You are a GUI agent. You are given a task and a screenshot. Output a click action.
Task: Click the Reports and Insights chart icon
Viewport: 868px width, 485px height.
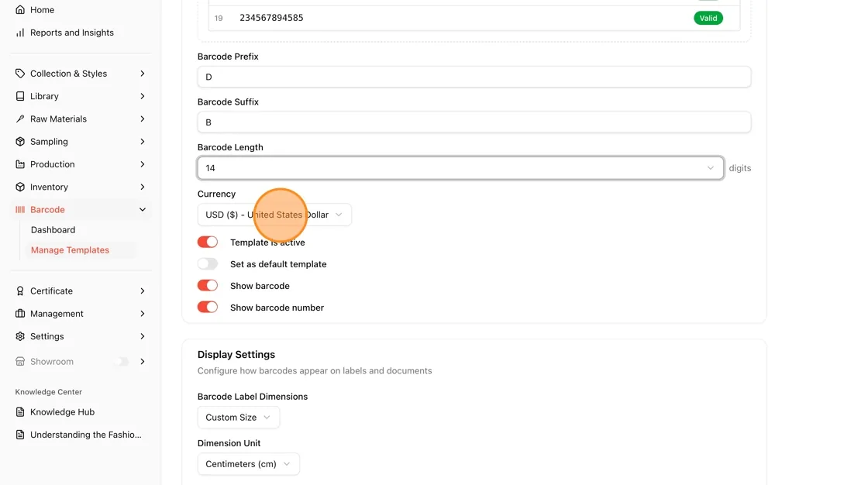pyautogui.click(x=20, y=33)
